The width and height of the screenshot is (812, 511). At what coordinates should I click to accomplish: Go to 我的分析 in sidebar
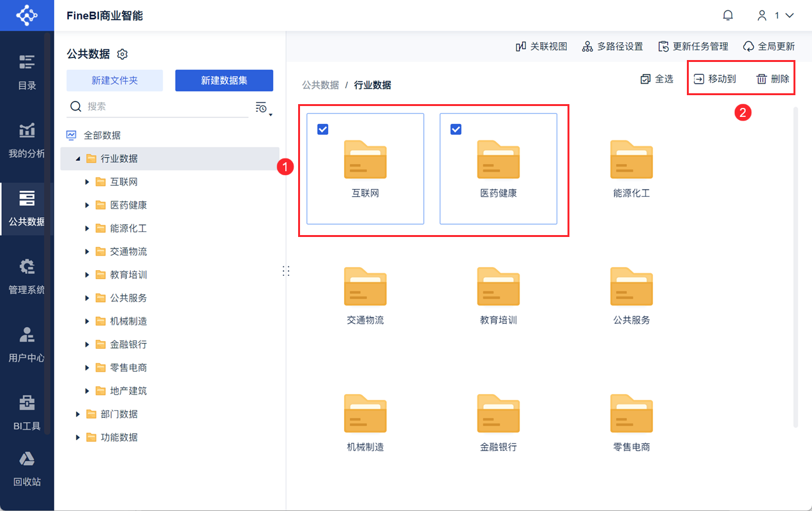pyautogui.click(x=27, y=141)
